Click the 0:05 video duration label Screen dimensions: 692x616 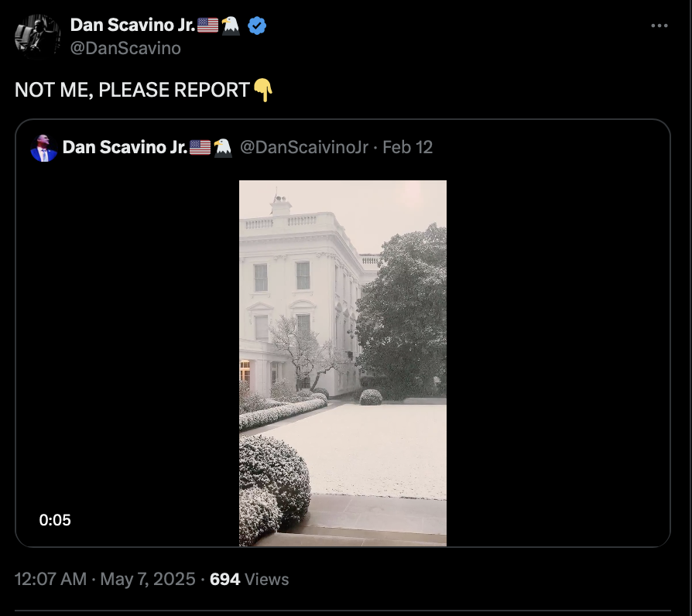click(x=55, y=520)
